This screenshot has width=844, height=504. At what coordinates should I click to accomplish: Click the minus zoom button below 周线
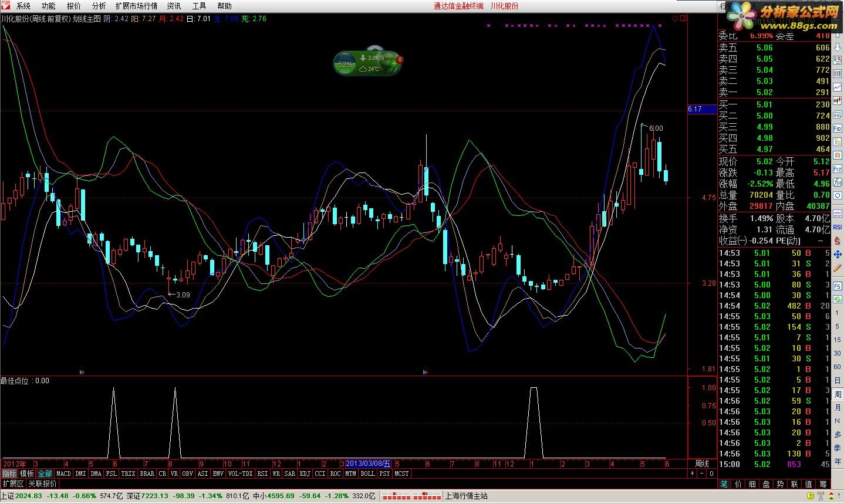(702, 473)
